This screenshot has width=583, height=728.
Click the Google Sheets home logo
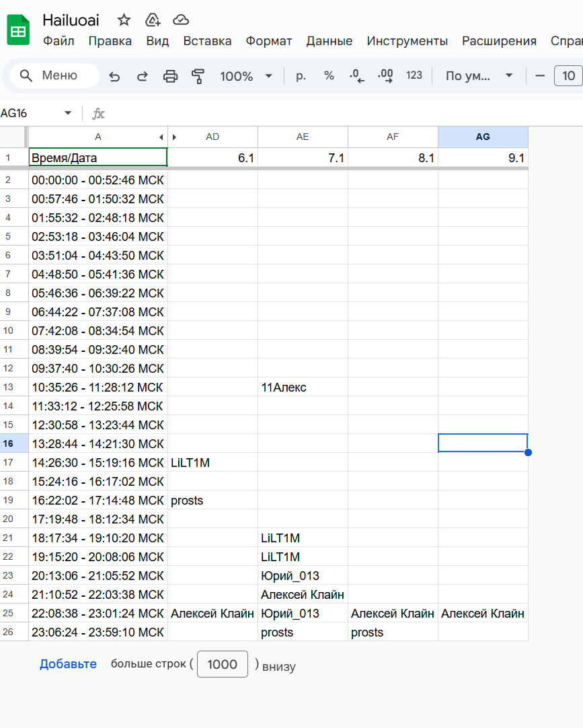(18, 31)
